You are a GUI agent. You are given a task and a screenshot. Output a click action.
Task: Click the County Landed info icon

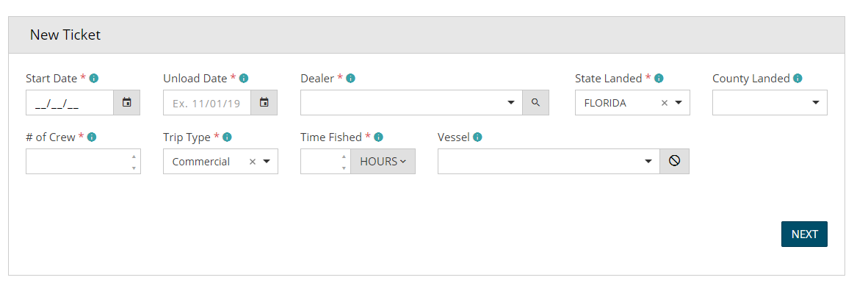click(798, 78)
